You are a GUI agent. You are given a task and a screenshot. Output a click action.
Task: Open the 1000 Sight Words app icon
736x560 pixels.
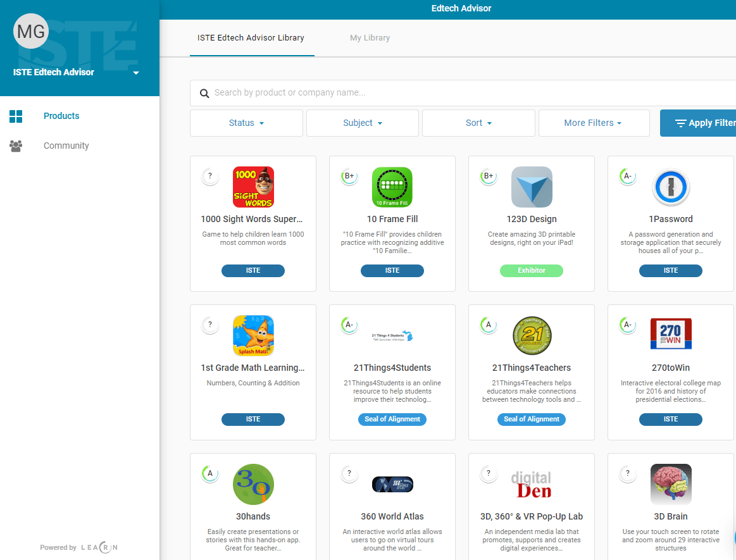click(x=253, y=187)
